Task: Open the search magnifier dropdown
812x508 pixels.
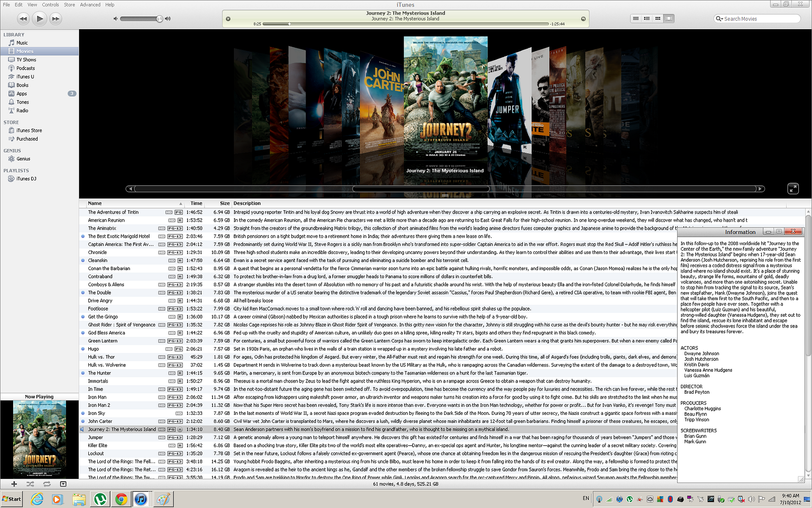Action: [719, 19]
